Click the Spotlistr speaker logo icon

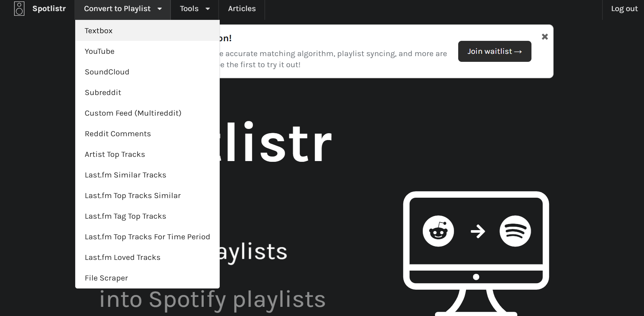(x=19, y=9)
